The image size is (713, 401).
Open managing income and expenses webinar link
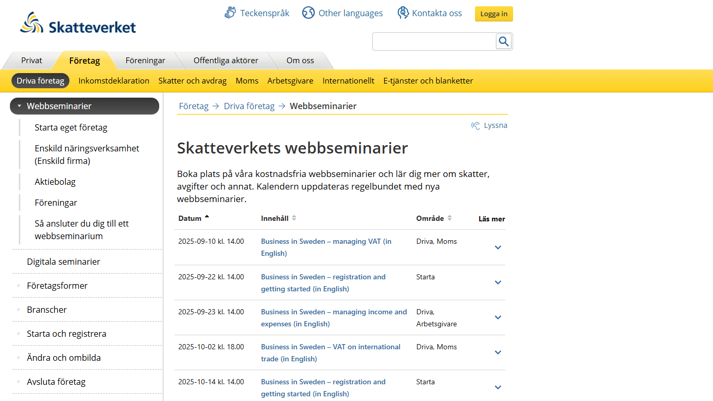click(334, 318)
